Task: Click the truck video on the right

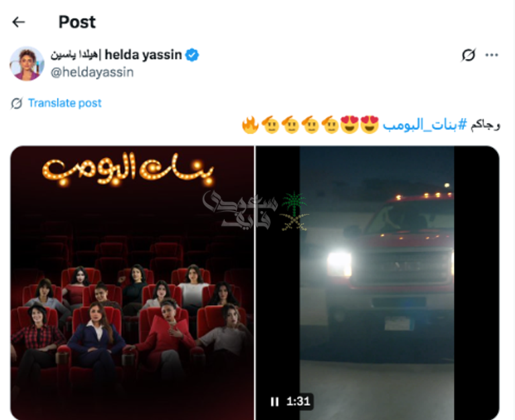Action: [378, 283]
